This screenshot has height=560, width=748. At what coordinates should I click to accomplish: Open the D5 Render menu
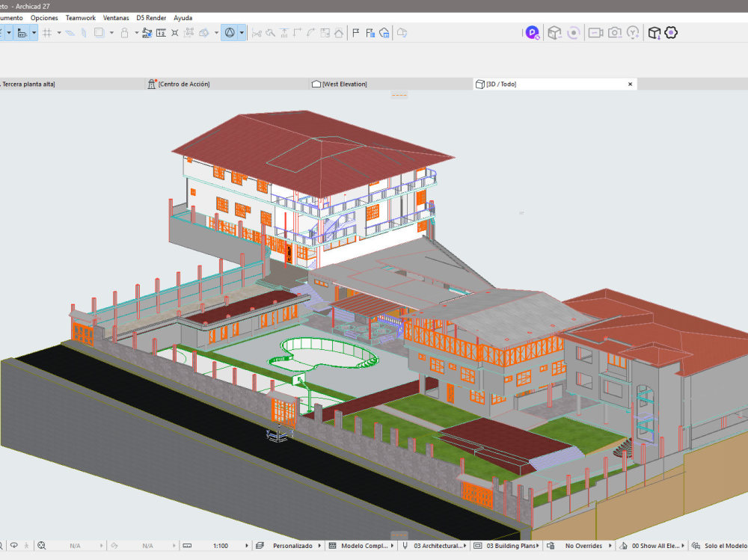151,18
